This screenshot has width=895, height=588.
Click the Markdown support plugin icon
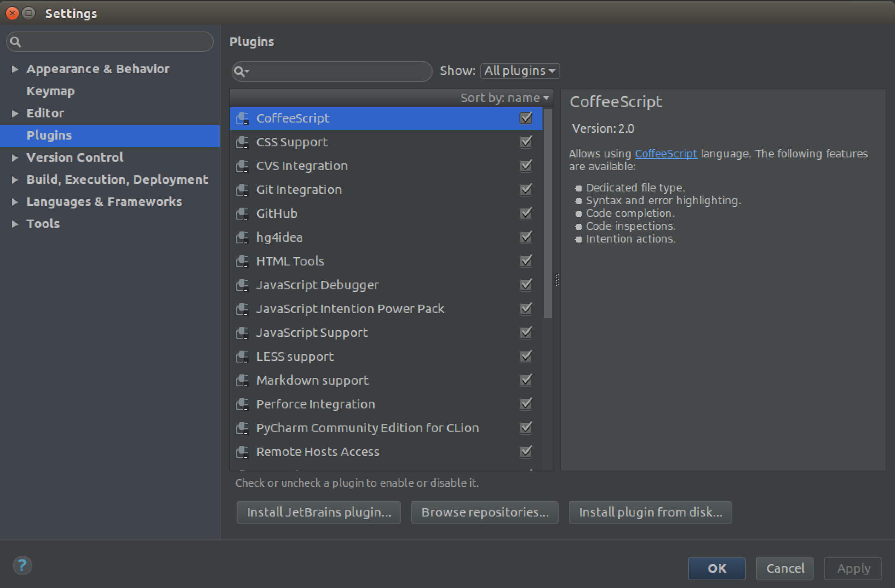(242, 381)
